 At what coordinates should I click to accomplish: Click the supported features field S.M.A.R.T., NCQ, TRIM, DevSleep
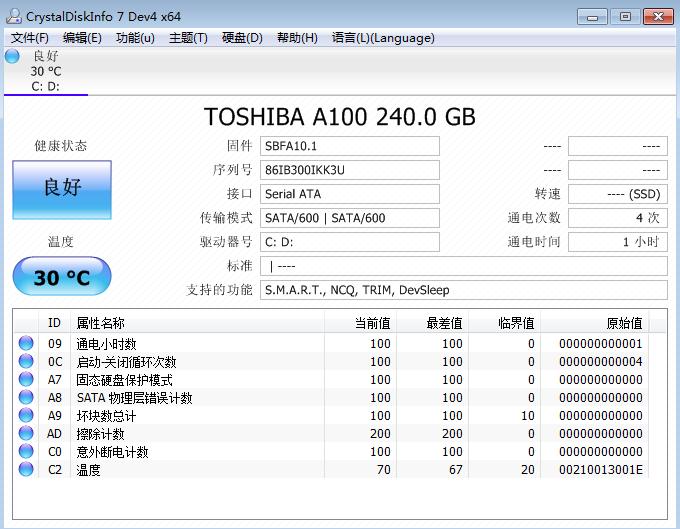click(x=464, y=290)
